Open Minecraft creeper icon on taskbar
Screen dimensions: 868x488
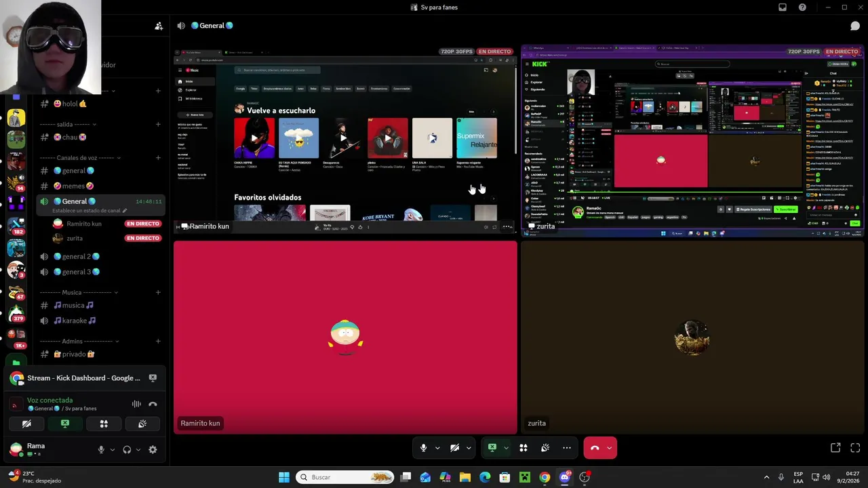(524, 477)
